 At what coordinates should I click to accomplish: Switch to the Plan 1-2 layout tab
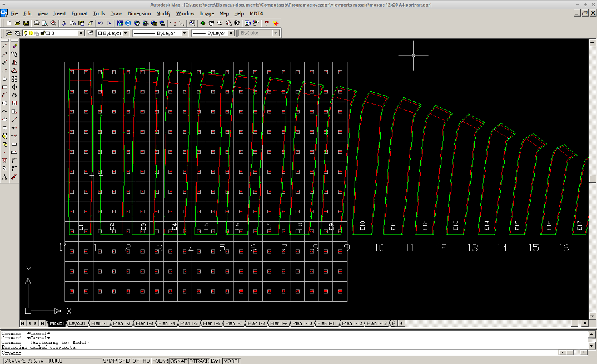point(122,324)
